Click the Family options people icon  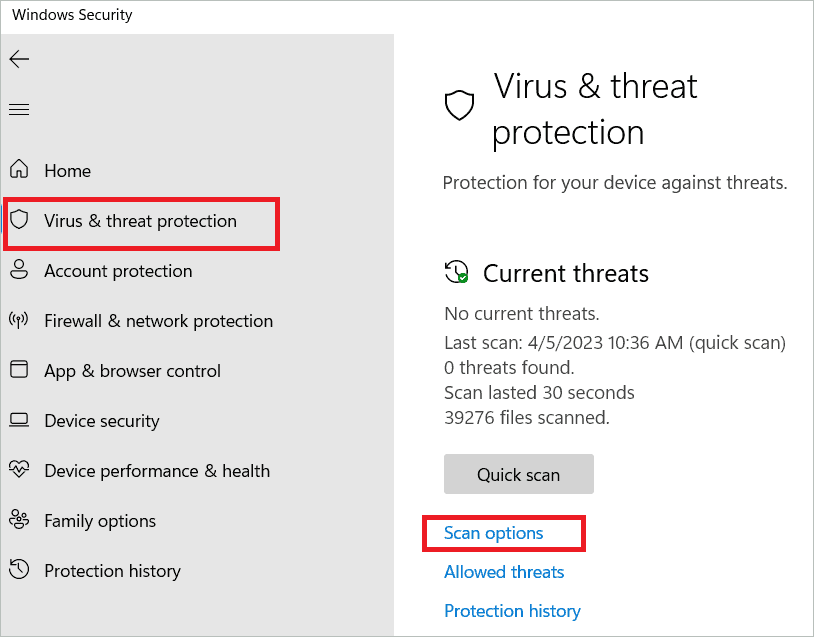[x=19, y=521]
